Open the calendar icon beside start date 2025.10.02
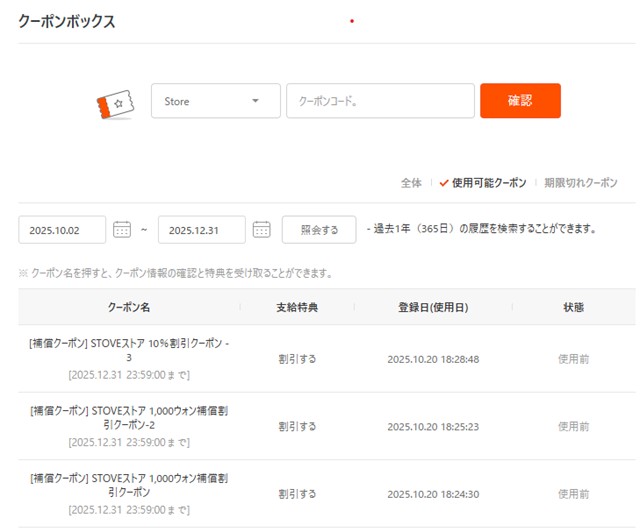The image size is (640, 532). pyautogui.click(x=122, y=229)
